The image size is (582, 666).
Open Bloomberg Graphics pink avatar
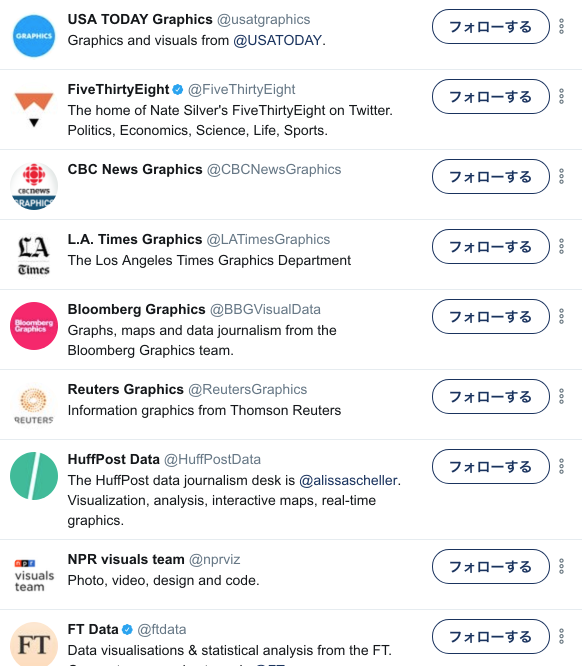34,326
